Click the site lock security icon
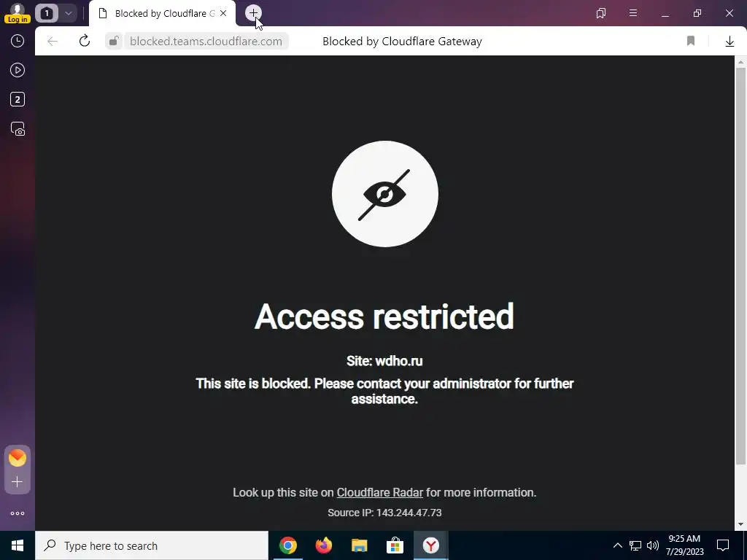Screen dimensions: 747x560 113,42
